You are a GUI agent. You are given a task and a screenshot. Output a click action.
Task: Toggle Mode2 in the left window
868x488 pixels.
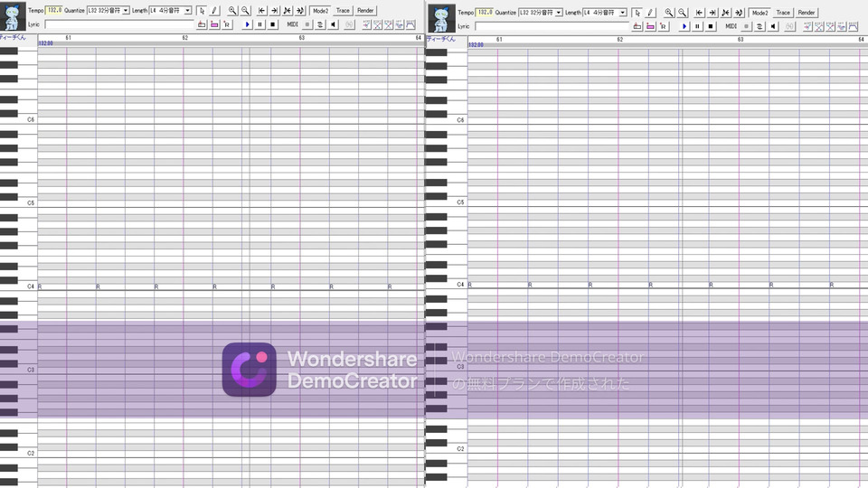pos(320,11)
